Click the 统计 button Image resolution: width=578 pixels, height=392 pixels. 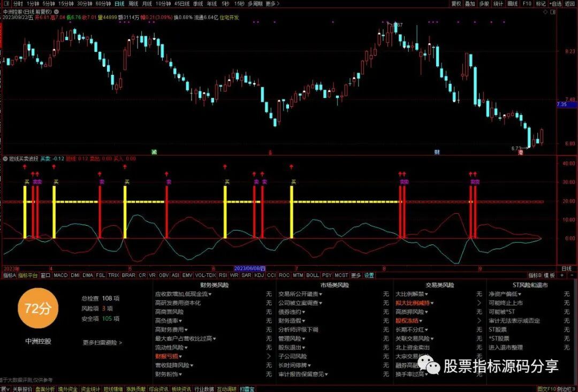point(498,4)
